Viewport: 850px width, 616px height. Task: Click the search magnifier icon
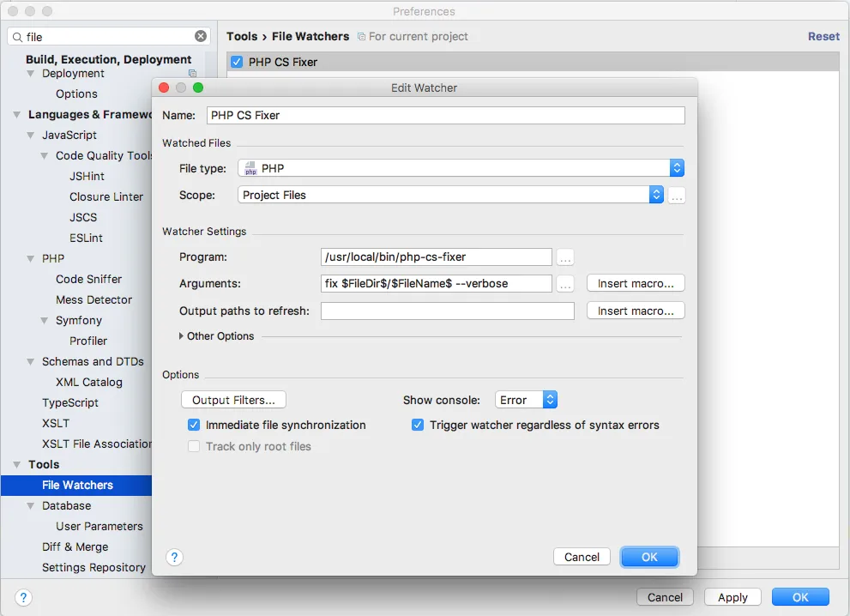pos(17,37)
